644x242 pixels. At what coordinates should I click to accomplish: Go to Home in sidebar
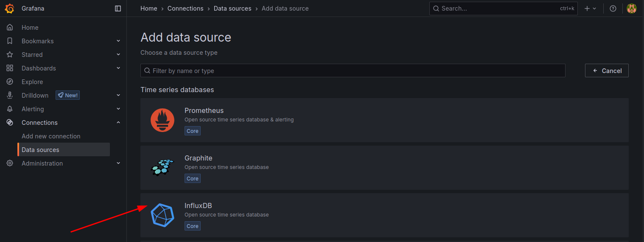30,28
